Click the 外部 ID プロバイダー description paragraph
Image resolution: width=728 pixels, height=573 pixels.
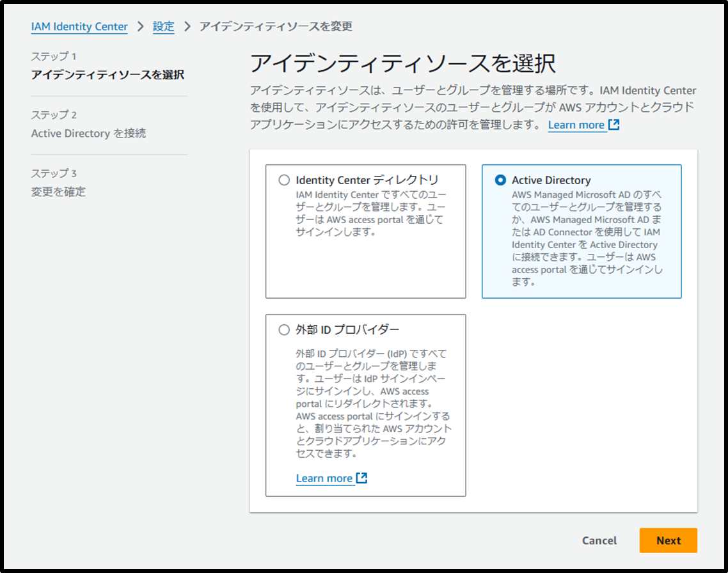374,403
